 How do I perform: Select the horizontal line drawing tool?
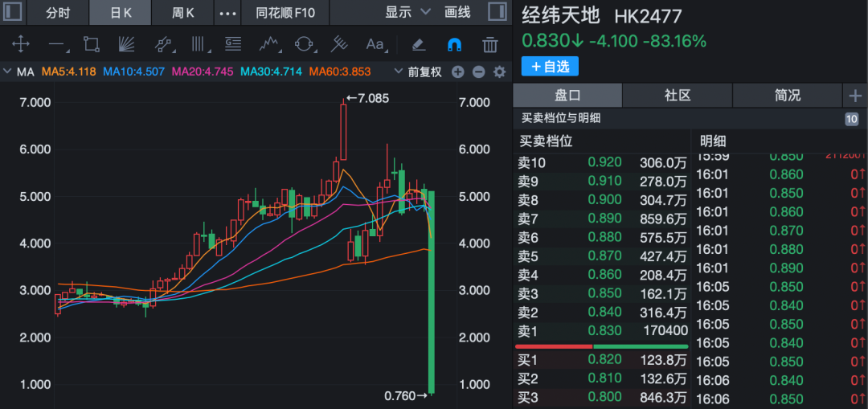[57, 45]
